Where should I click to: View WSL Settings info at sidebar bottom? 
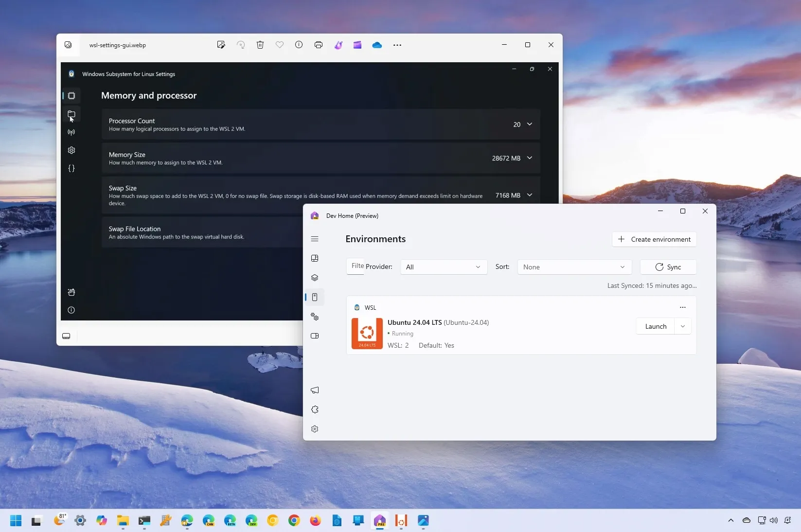[71, 310]
